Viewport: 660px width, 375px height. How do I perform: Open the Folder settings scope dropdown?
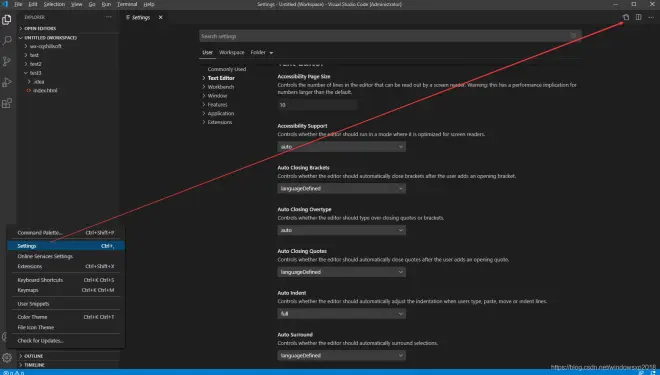pos(262,53)
